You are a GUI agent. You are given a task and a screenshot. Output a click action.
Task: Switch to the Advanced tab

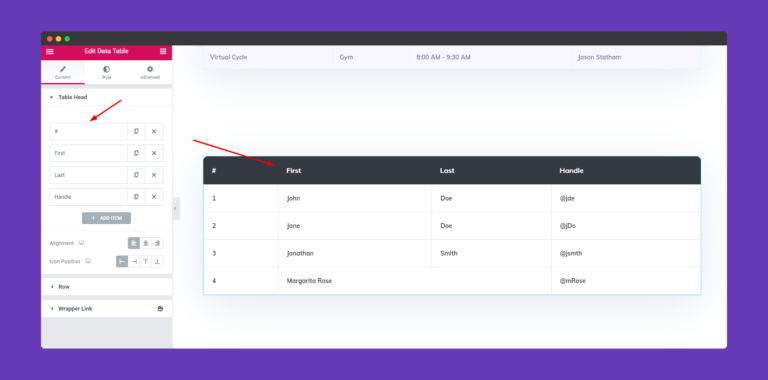coord(150,72)
